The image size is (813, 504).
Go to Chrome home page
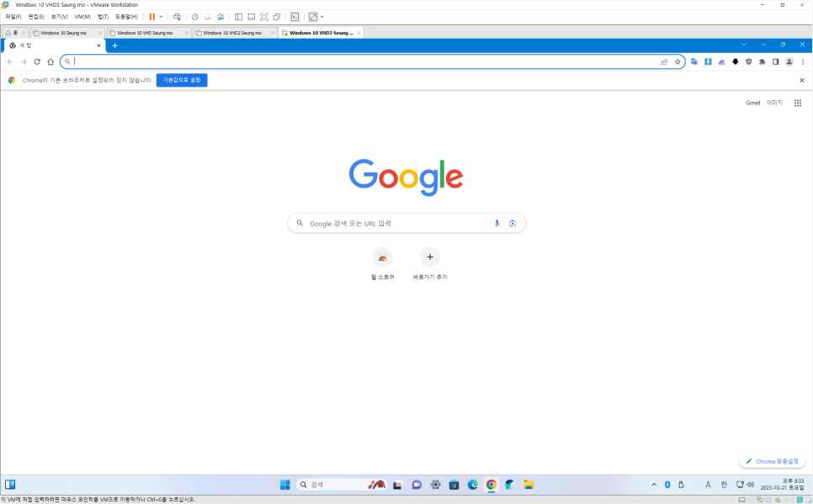click(50, 61)
